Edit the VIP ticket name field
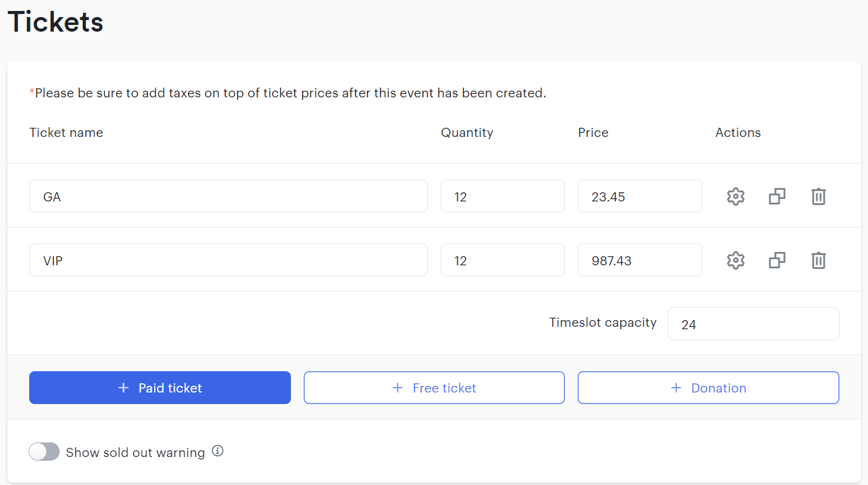Image resolution: width=868 pixels, height=485 pixels. click(x=228, y=260)
